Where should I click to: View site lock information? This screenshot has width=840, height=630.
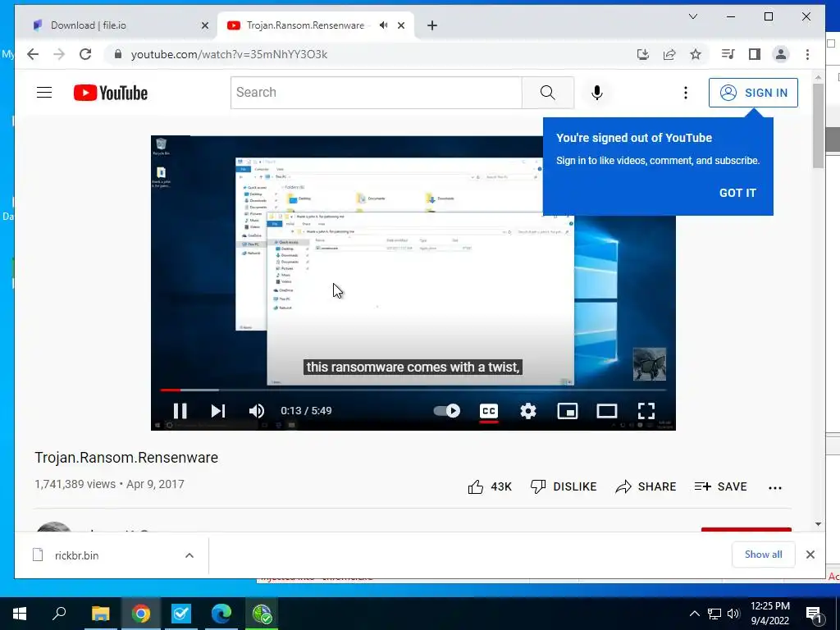(118, 54)
